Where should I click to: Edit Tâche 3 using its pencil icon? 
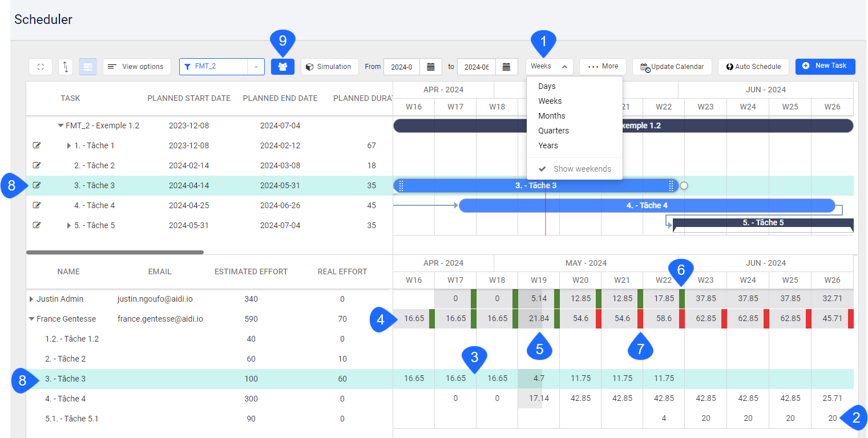click(x=37, y=185)
